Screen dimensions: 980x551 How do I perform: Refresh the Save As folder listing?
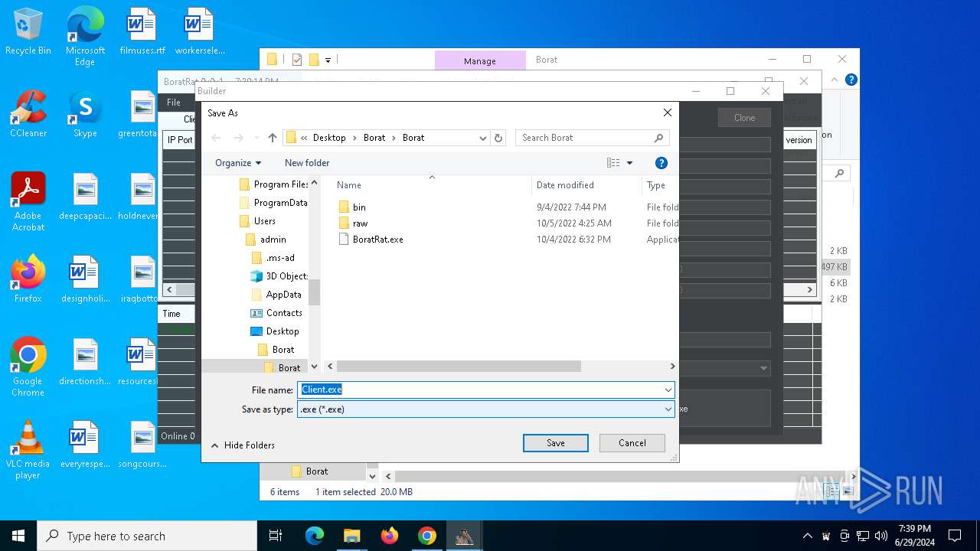498,138
